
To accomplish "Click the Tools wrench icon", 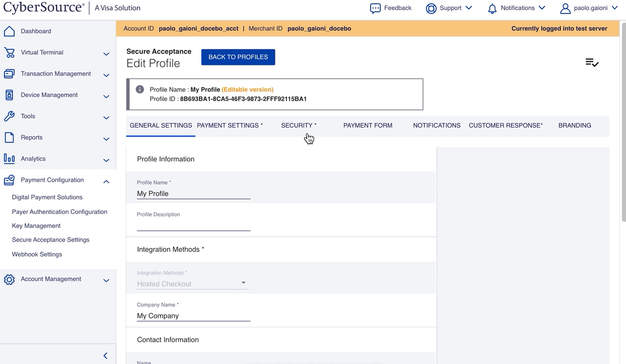I will pos(9,116).
